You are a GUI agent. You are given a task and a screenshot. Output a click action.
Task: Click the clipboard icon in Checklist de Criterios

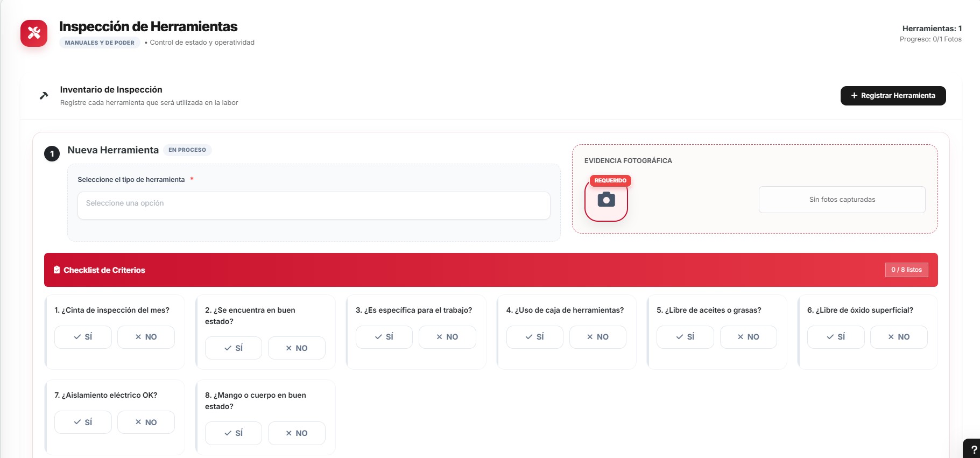click(x=57, y=270)
